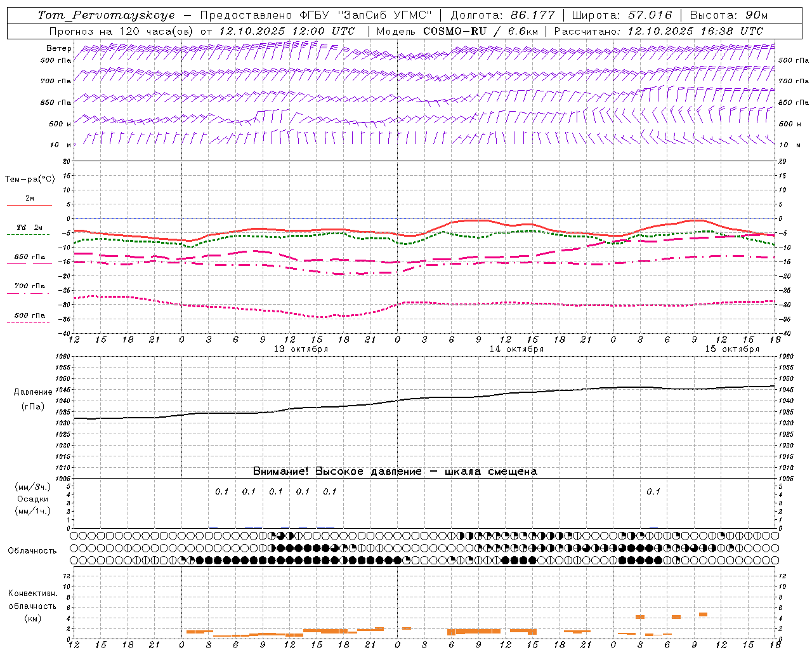Click the '500 гПа' temperature legend entry
This screenshot has height=650, width=812.
(30, 315)
